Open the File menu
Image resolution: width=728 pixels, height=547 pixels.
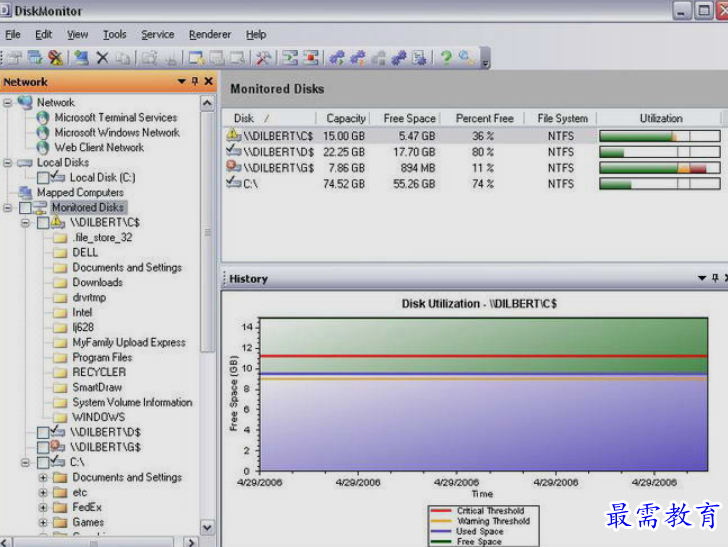click(13, 34)
